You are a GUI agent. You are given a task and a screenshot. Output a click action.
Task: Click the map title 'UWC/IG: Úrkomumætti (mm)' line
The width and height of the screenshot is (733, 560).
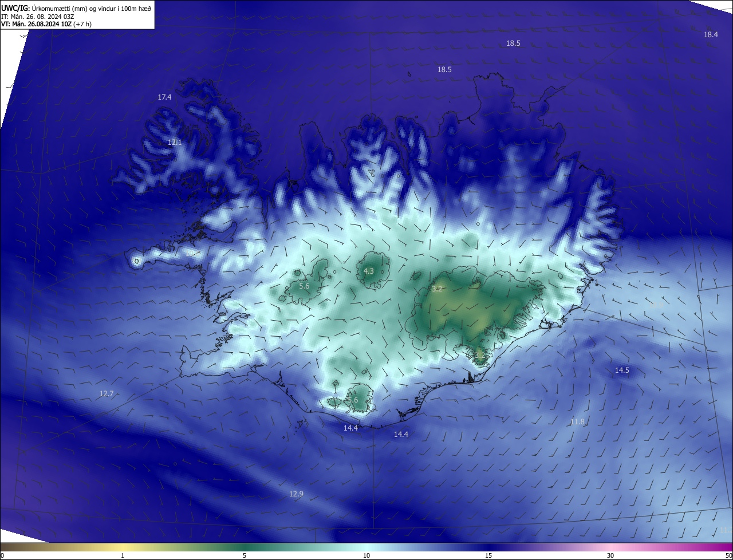tap(77, 8)
